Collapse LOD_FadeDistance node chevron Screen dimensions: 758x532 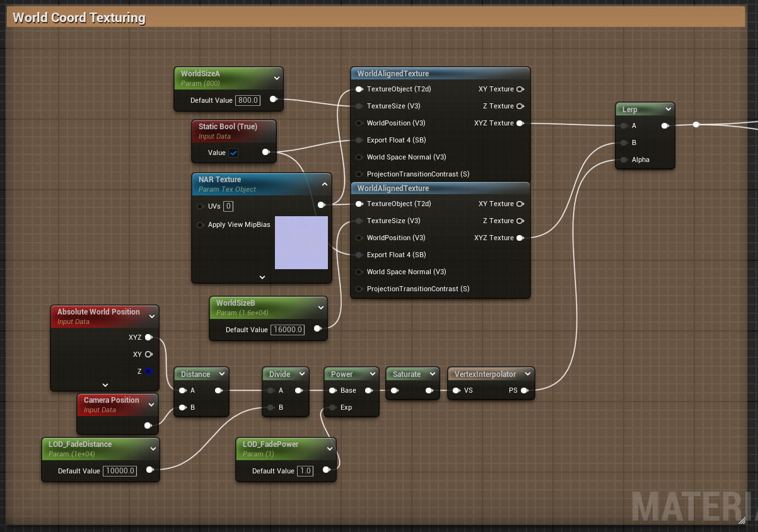pyautogui.click(x=153, y=449)
